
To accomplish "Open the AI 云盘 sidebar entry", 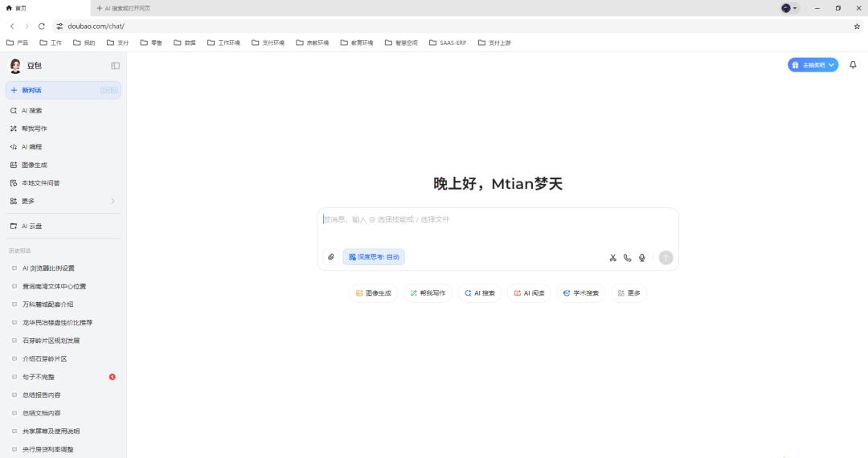I will point(32,227).
